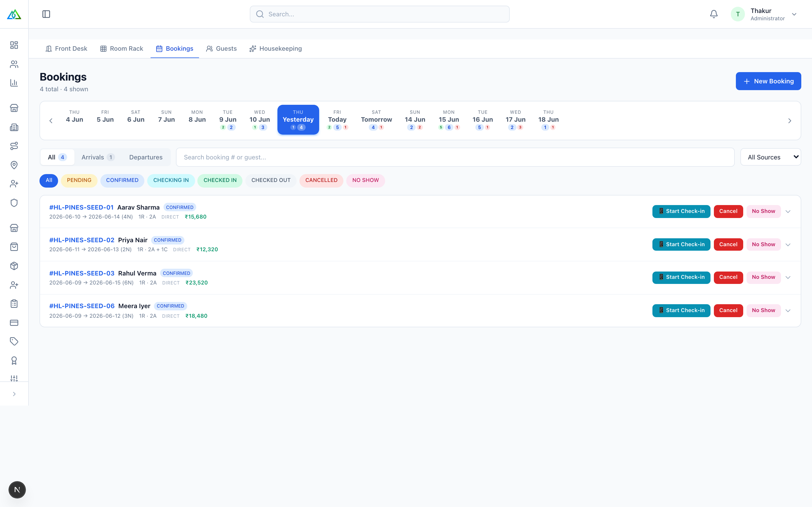This screenshot has height=507, width=812.
Task: Toggle the sidebar panel icon
Action: (x=46, y=14)
